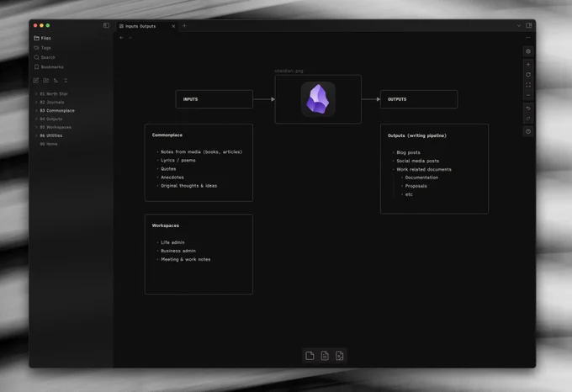Undo last canvas action
The width and height of the screenshot is (572, 392).
click(528, 109)
